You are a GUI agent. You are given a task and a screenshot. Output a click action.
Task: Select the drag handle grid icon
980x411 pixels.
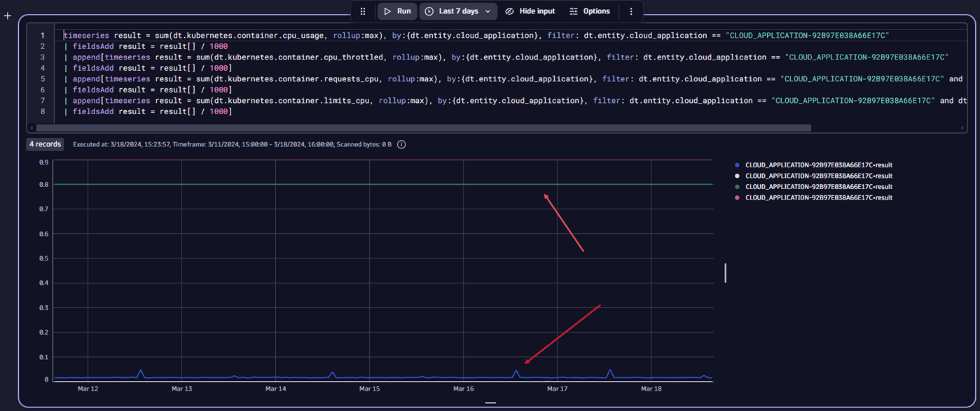click(x=363, y=11)
